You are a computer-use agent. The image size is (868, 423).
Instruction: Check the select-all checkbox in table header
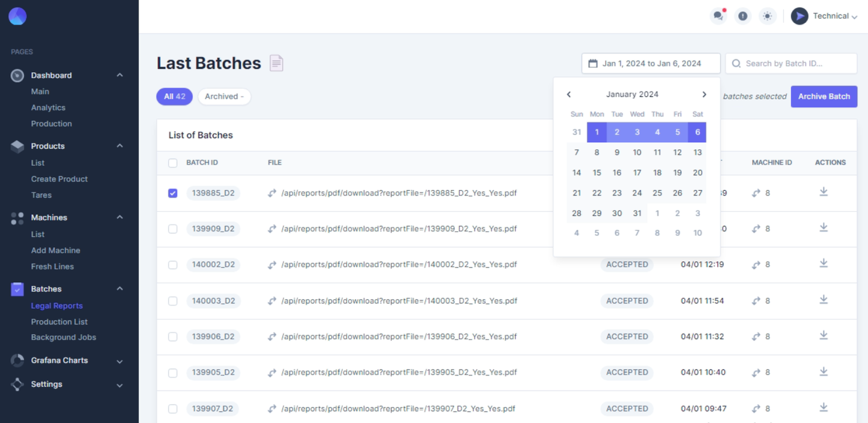pos(173,163)
